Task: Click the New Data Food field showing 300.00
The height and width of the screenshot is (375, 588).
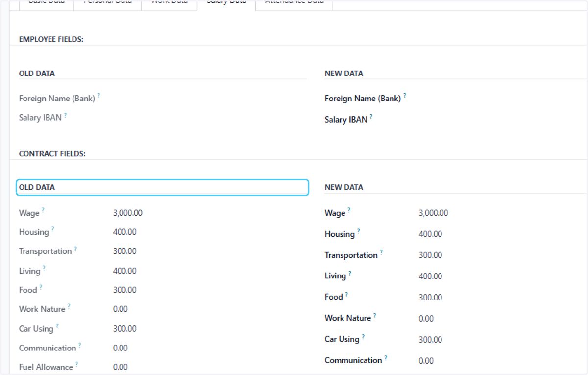Action: [x=431, y=297]
